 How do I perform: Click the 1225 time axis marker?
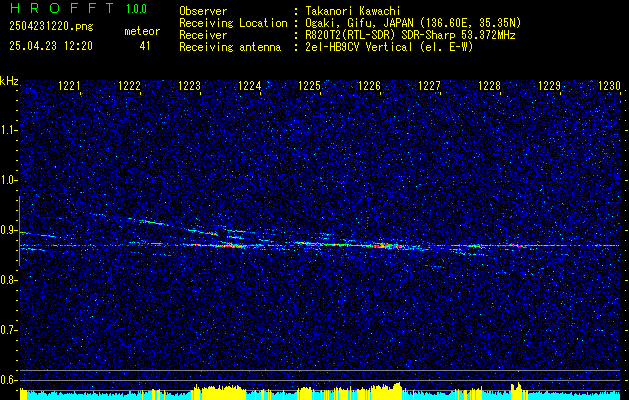(x=310, y=86)
